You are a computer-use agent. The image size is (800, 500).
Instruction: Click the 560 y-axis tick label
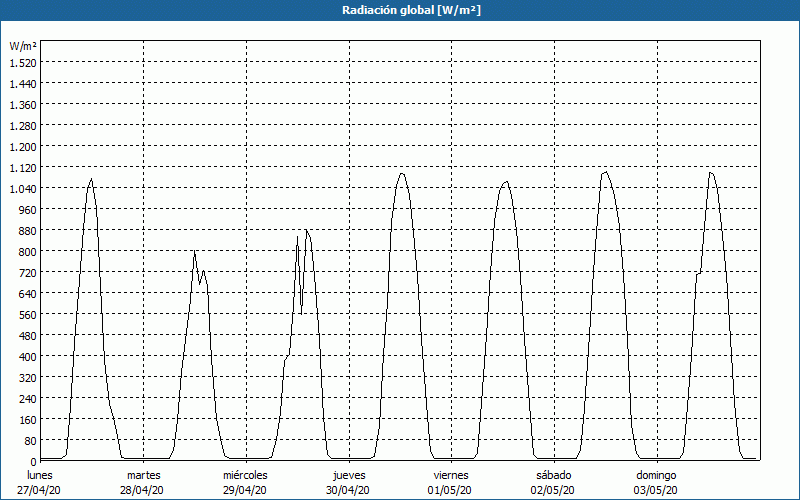pyautogui.click(x=26, y=314)
